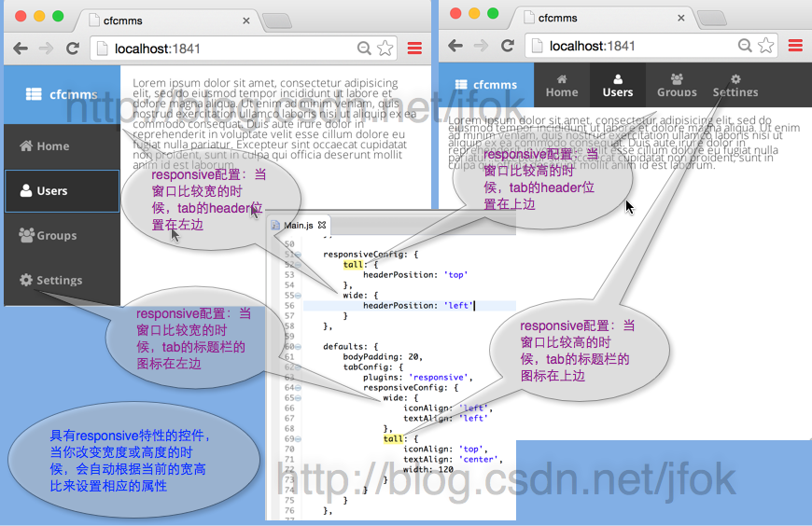Collapse code fold at line 69
This screenshot has height=526, width=812.
(x=299, y=439)
